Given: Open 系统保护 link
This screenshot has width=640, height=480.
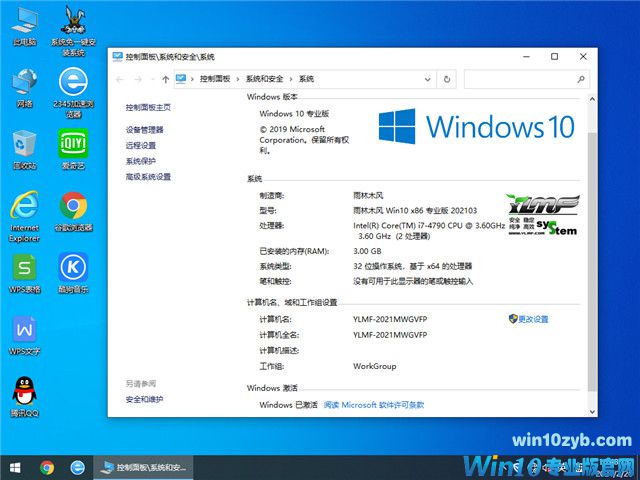Looking at the screenshot, I should point(141,161).
